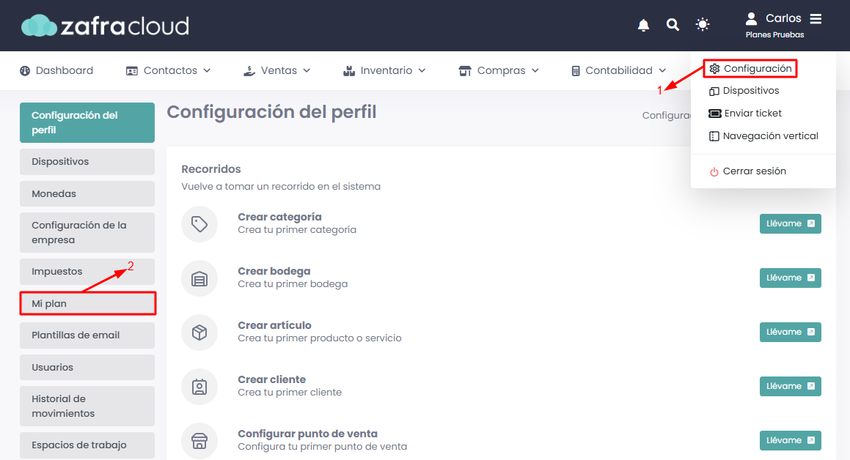The image size is (850, 460).
Task: Click the Dispositivos devices icon in dropdown
Action: click(714, 91)
